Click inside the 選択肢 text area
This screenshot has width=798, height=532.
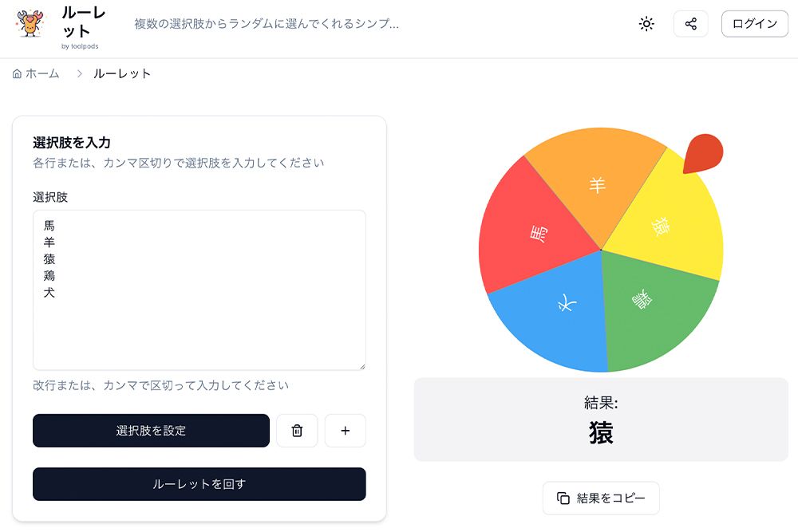click(x=198, y=287)
